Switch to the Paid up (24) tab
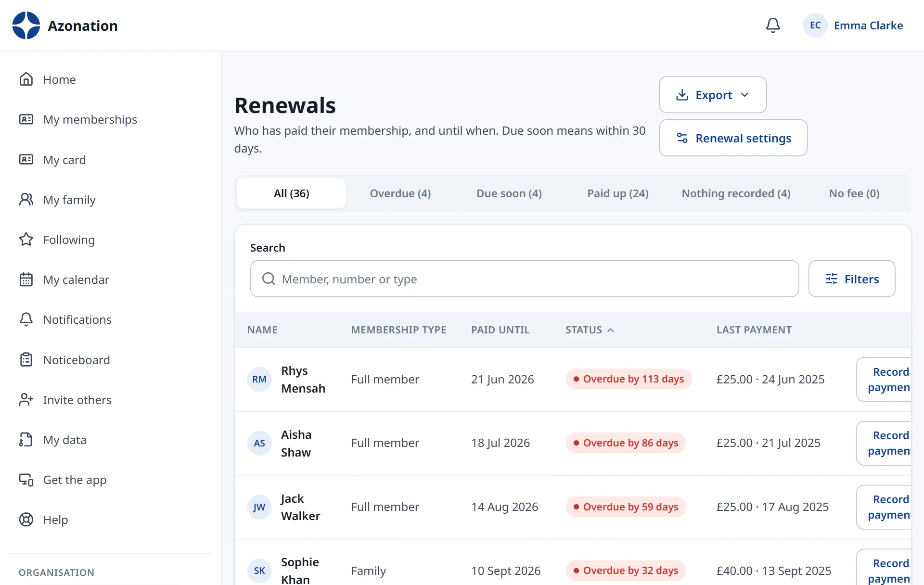Viewport: 924px width, 585px height. tap(618, 193)
